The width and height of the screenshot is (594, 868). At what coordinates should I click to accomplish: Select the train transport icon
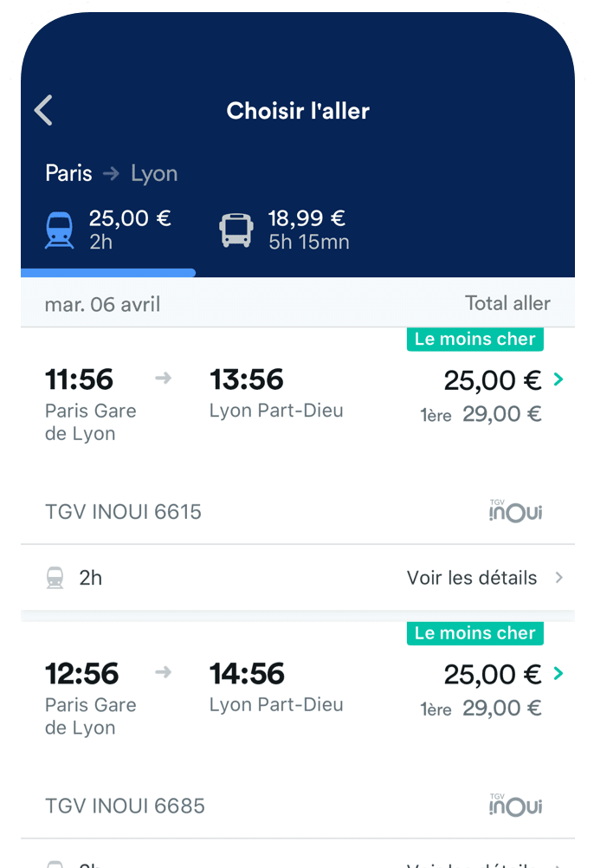click(60, 230)
